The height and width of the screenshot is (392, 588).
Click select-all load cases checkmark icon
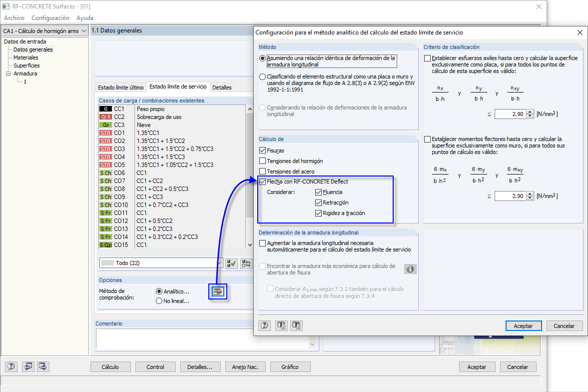tap(231, 263)
